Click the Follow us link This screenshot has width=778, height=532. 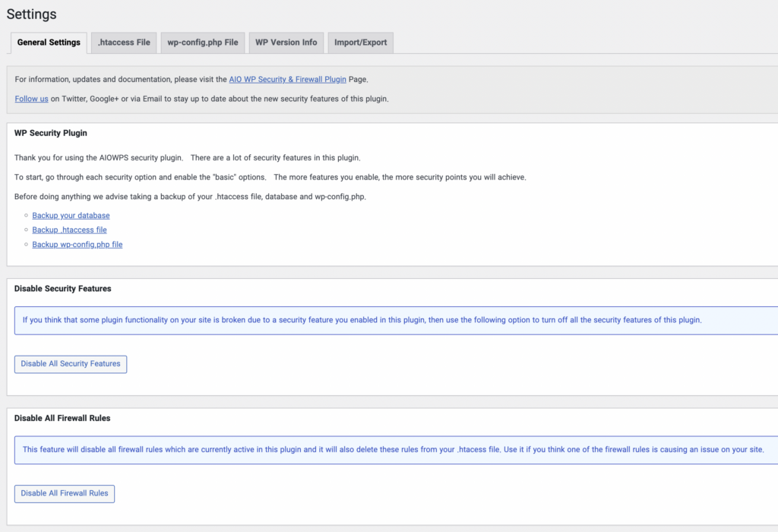pos(31,99)
